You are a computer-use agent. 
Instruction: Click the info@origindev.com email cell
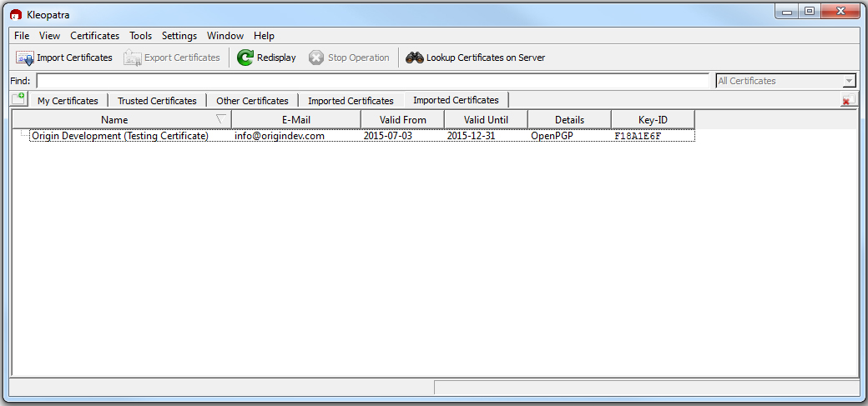(279, 136)
